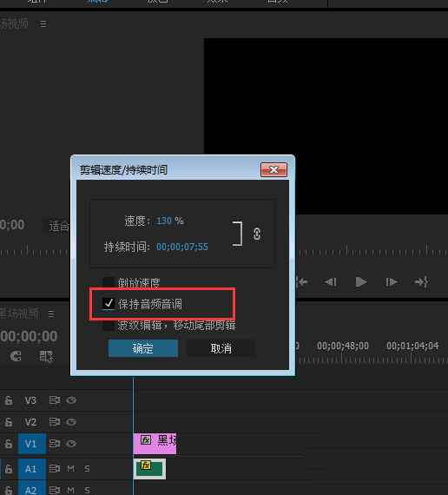
Task: Click the fx badge on V1 clip
Action: point(146,439)
